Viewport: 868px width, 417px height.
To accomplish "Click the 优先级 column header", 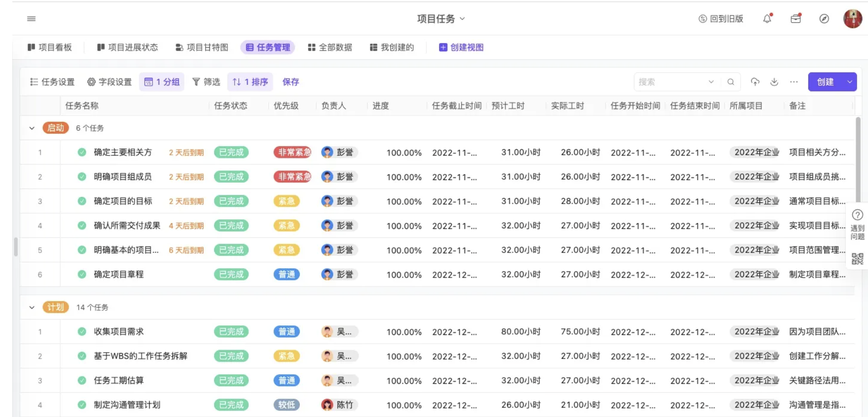I will pos(286,106).
